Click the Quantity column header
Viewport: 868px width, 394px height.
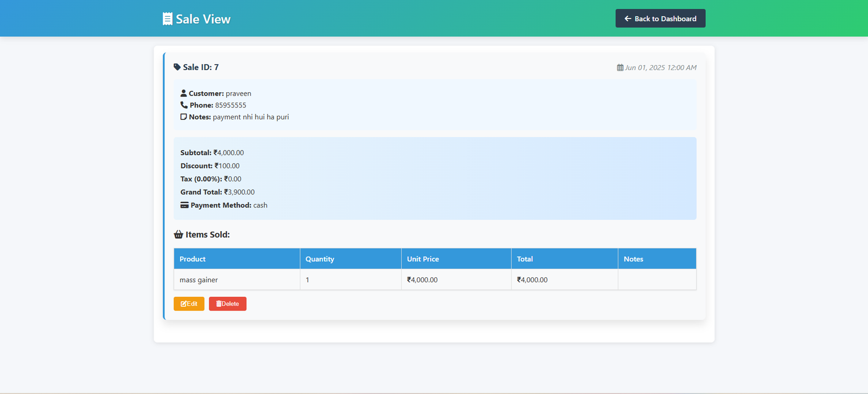pos(320,259)
